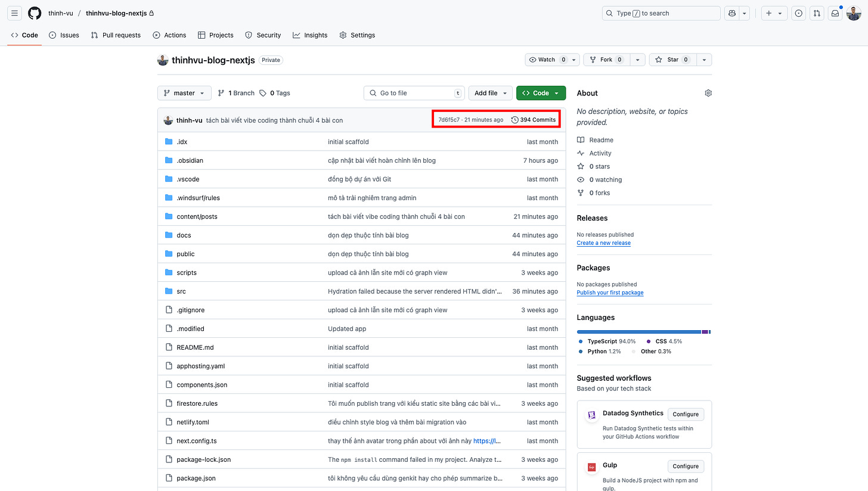Click the thinh-vu owner breadcrumb link
This screenshot has height=491, width=868.
[61, 13]
